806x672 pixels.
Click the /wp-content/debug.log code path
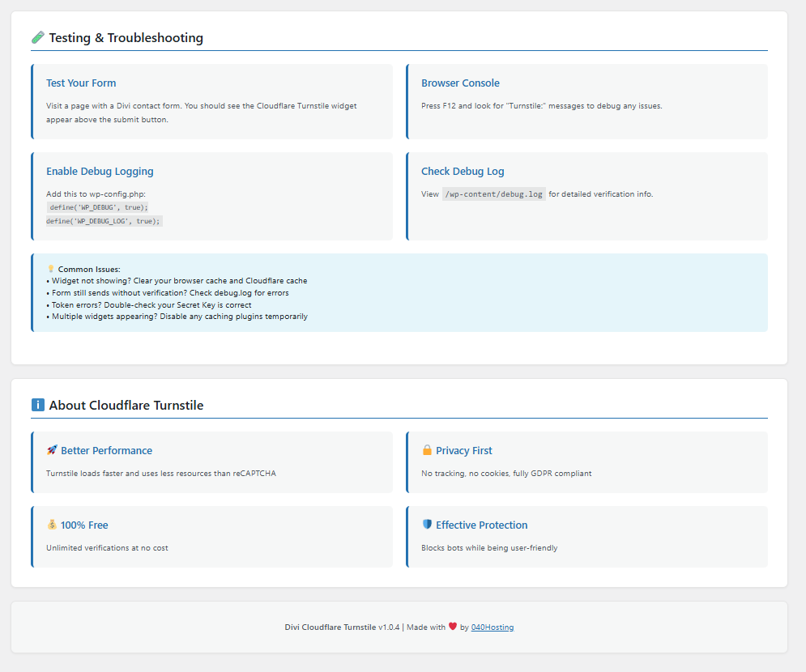pos(494,194)
